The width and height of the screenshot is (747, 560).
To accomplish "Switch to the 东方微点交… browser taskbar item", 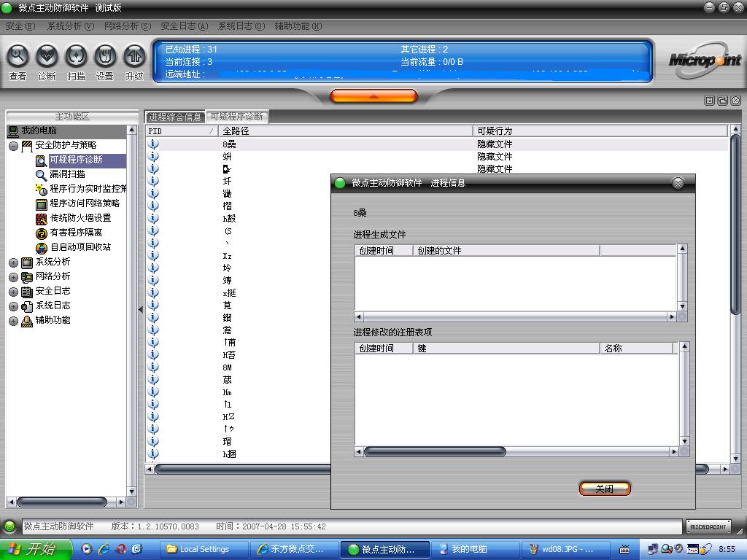I will click(295, 549).
